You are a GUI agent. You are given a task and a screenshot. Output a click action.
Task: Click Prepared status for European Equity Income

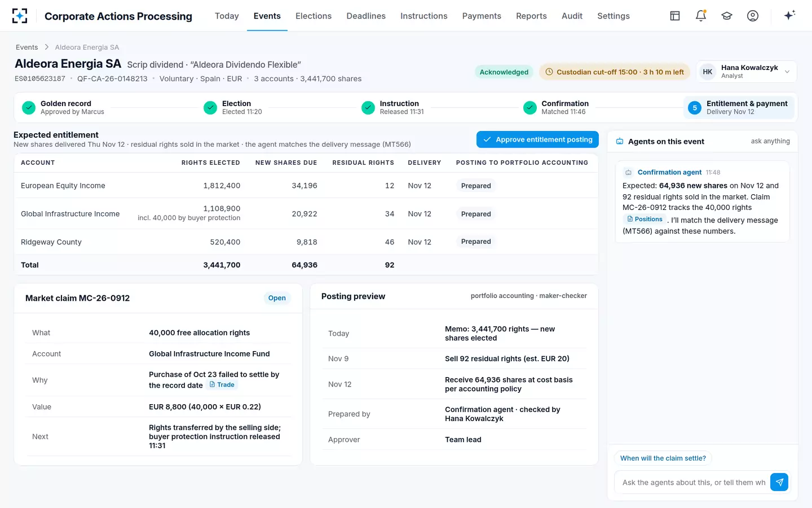pos(476,186)
